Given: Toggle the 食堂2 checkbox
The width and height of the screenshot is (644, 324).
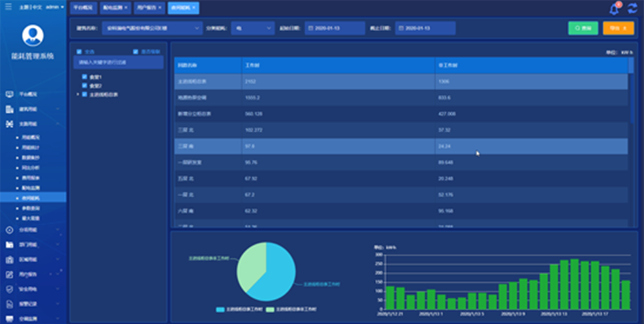Looking at the screenshot, I should tap(84, 85).
